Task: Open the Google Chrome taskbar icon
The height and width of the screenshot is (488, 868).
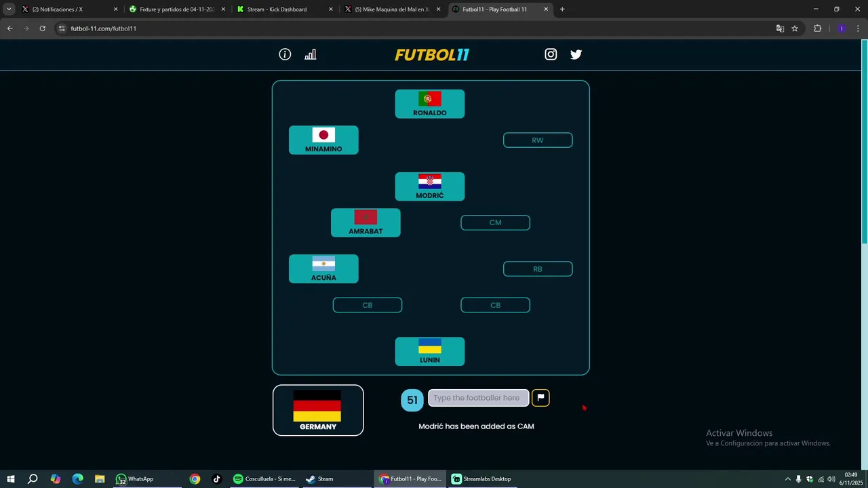Action: tap(195, 479)
